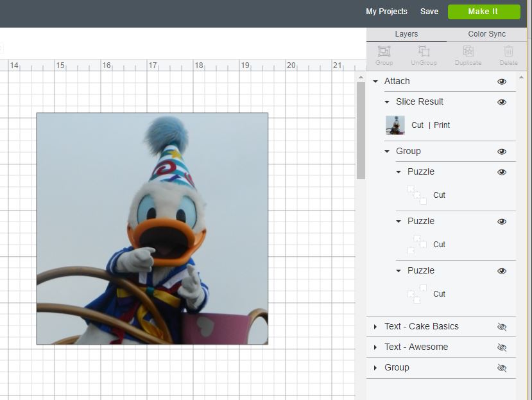The height and width of the screenshot is (400, 532).
Task: Select the third Puzzle Cut layer icon
Action: [x=417, y=293]
